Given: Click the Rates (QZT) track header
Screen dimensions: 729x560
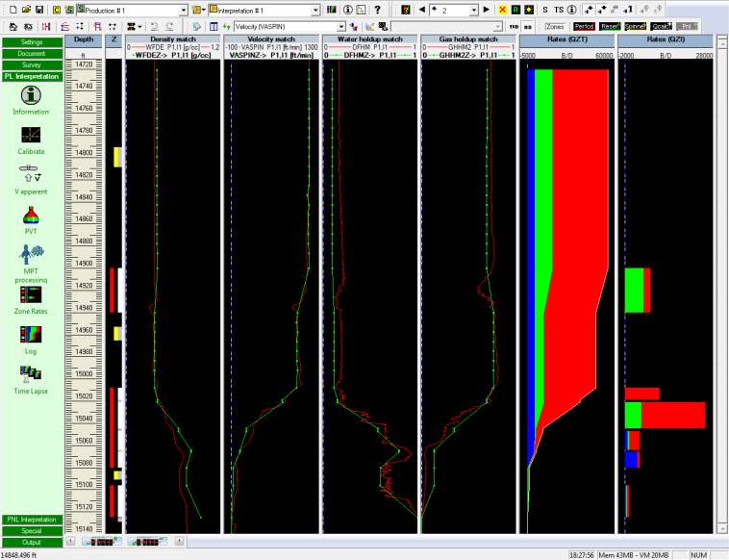Looking at the screenshot, I should [566, 39].
